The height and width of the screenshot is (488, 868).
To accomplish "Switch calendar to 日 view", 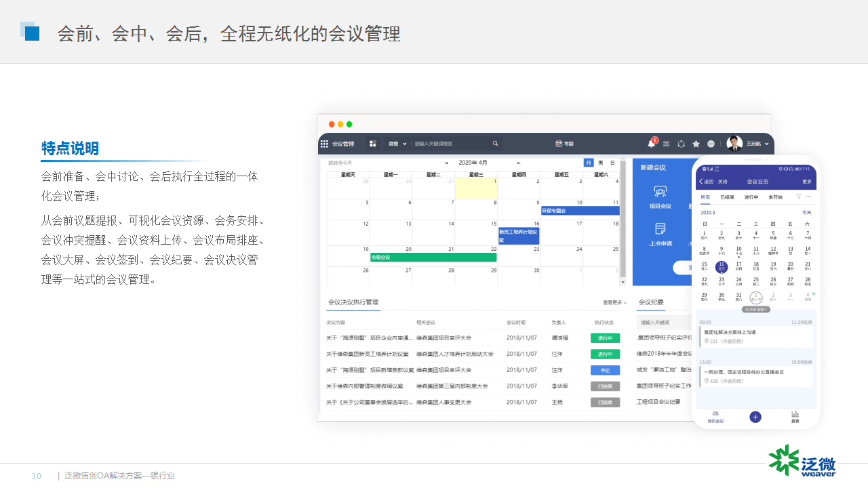I will [612, 163].
